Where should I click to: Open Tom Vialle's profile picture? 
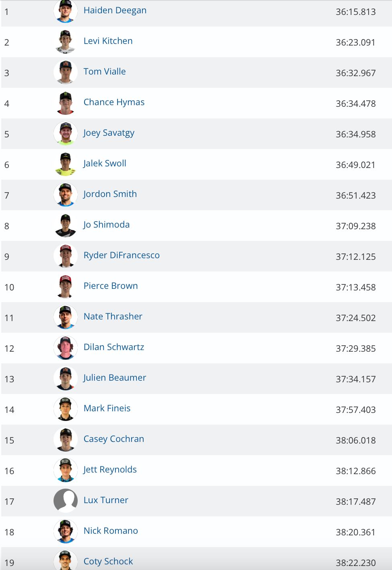pos(65,73)
